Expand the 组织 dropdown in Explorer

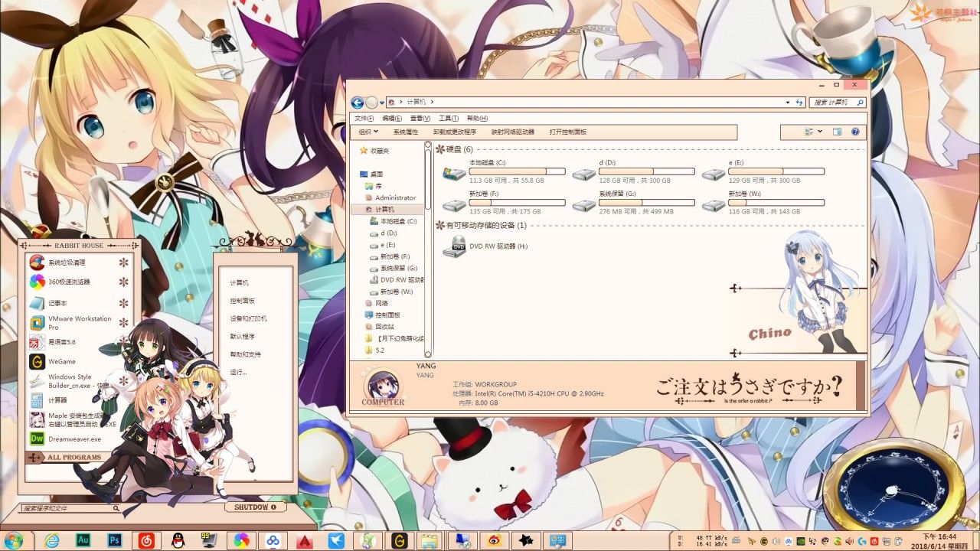click(368, 132)
